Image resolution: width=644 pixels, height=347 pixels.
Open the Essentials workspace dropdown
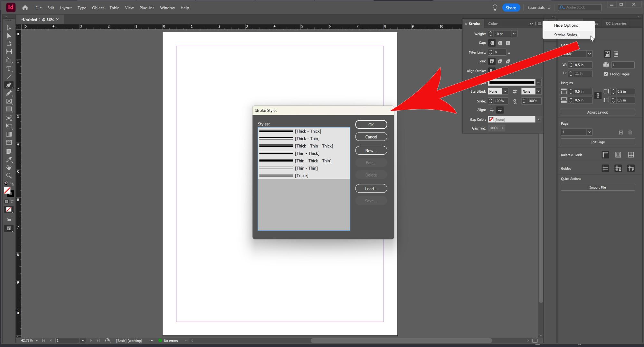pyautogui.click(x=539, y=8)
